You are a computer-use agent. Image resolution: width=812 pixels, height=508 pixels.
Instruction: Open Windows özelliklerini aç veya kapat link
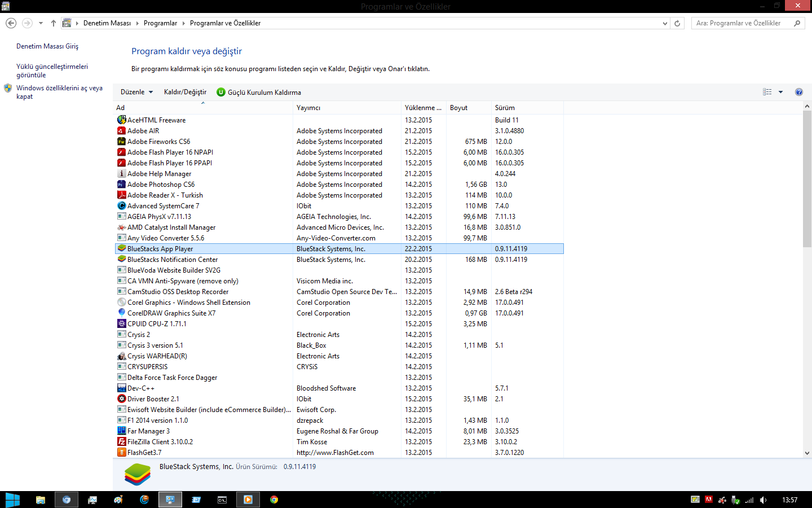tap(59, 92)
